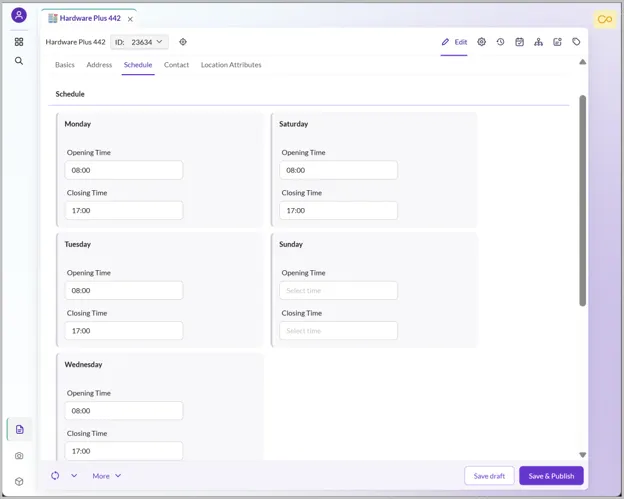Click the Save & Publish button
Viewport: 624px width, 499px height.
click(551, 476)
